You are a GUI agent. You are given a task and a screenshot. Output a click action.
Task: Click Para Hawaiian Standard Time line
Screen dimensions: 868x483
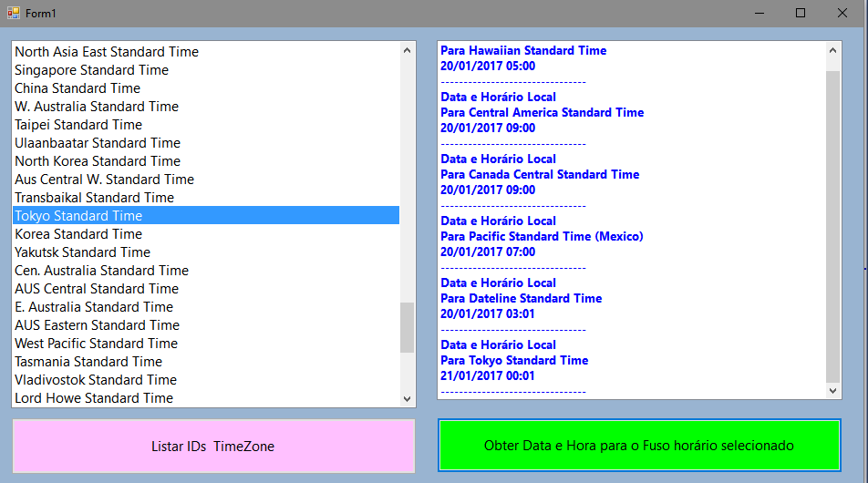[x=523, y=50]
